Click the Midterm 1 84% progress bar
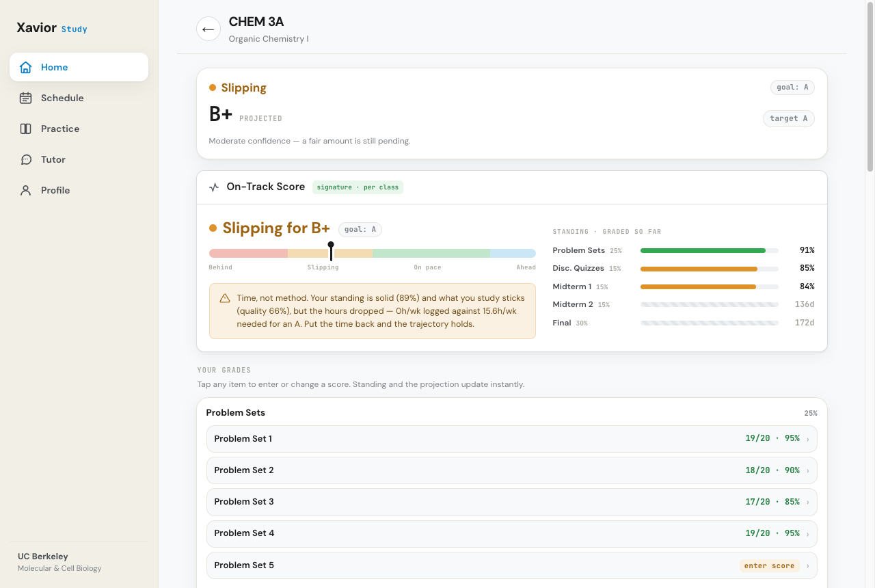This screenshot has width=875, height=588. coord(709,286)
